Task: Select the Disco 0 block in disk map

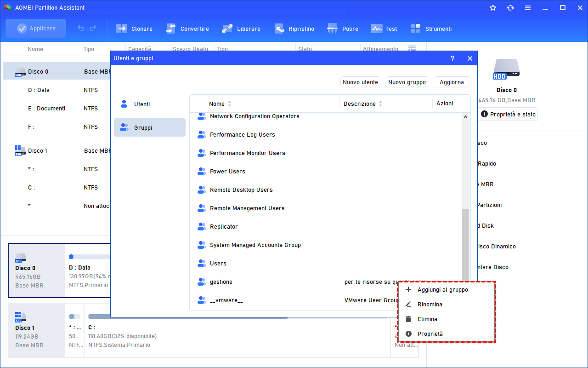Action: (x=37, y=270)
